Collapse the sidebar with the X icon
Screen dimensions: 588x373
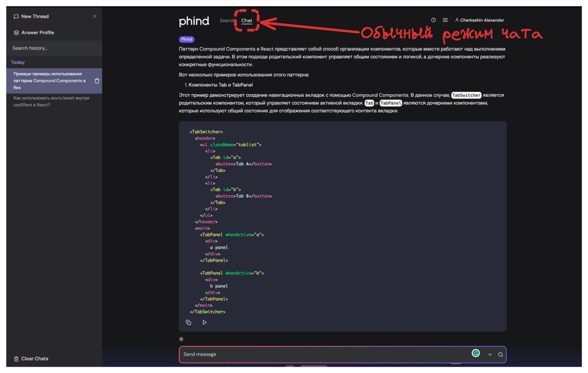[95, 16]
